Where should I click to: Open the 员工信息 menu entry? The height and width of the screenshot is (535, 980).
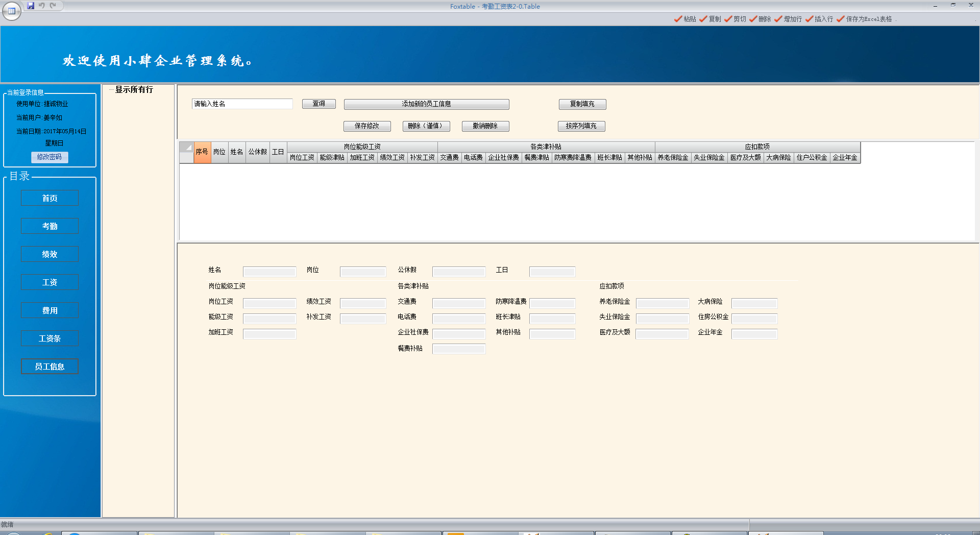coord(50,367)
